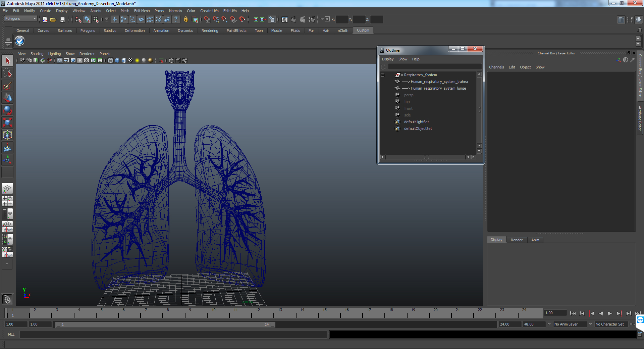Screen dimensions: 644x349
Task: Enable snap to grids magnet icon
Action: click(x=207, y=19)
